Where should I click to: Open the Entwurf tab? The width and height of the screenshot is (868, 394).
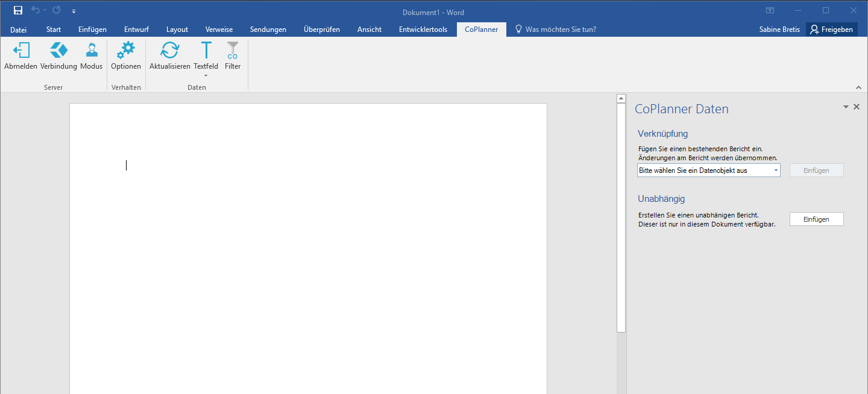136,30
